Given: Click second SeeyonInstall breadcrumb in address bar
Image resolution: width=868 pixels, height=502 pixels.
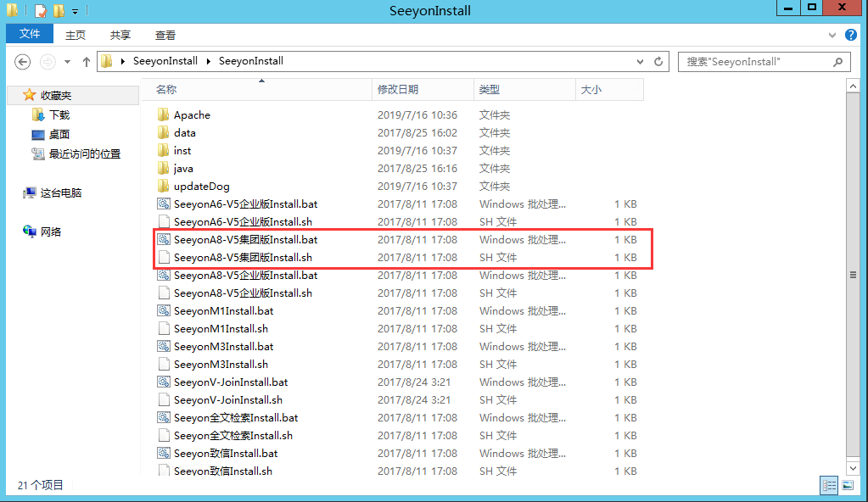Looking at the screenshot, I should click(x=251, y=61).
